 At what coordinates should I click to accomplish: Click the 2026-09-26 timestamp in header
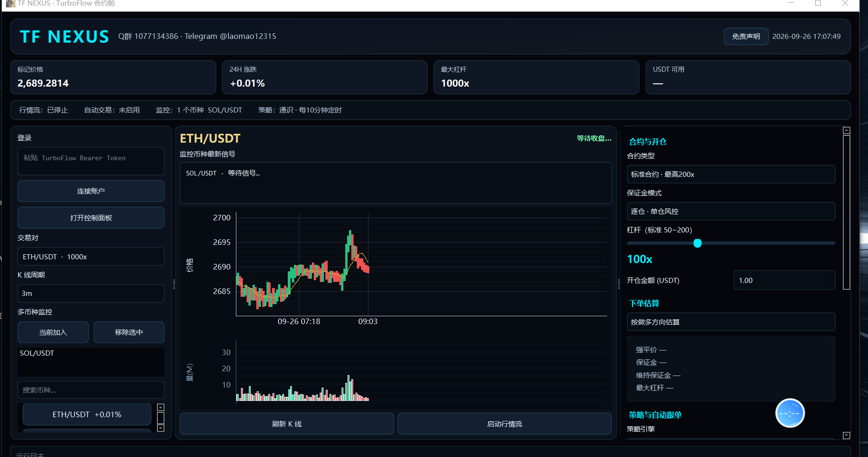[x=806, y=37]
